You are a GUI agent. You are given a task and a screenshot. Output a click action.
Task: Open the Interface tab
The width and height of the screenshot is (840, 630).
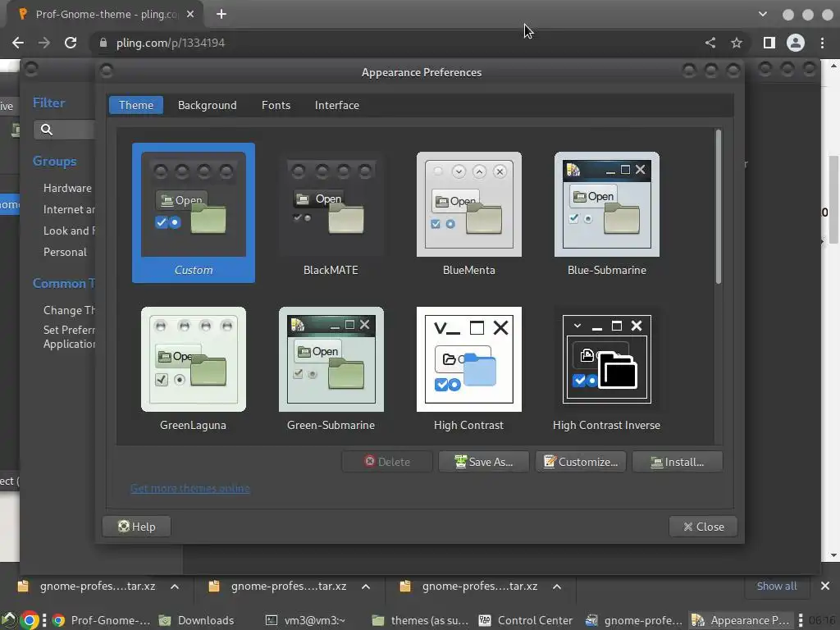337,105
